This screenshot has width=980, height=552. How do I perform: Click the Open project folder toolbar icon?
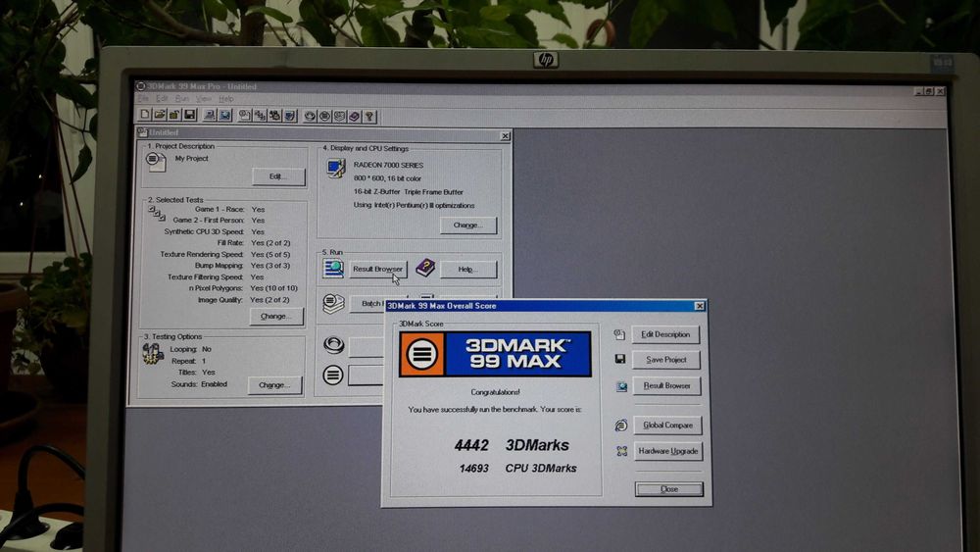[160, 115]
